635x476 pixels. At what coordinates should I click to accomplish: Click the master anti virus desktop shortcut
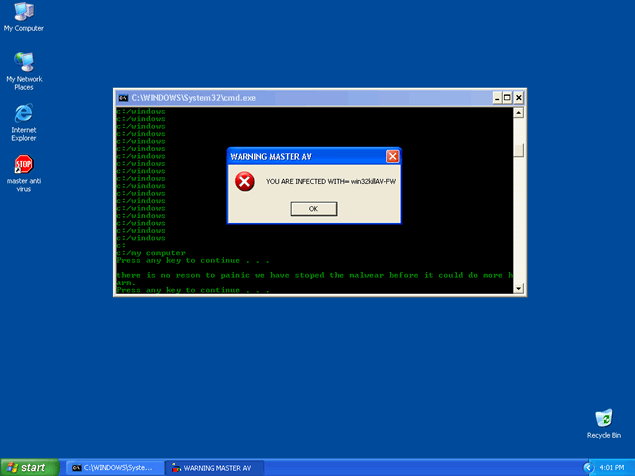pos(23,164)
